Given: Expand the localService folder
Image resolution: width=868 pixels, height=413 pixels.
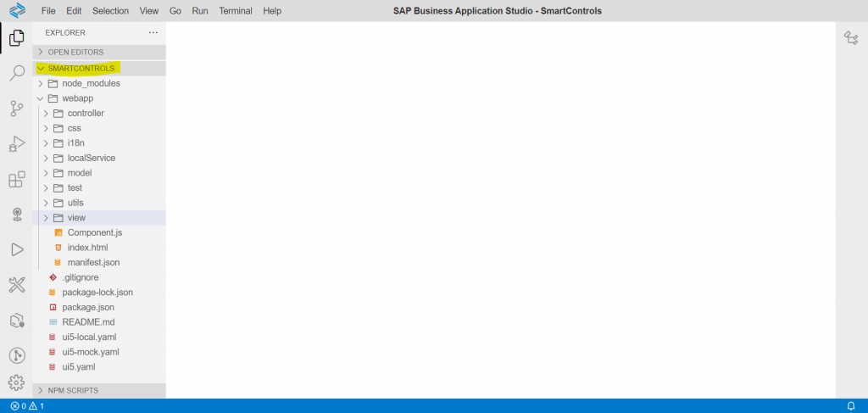Looking at the screenshot, I should click(x=99, y=158).
